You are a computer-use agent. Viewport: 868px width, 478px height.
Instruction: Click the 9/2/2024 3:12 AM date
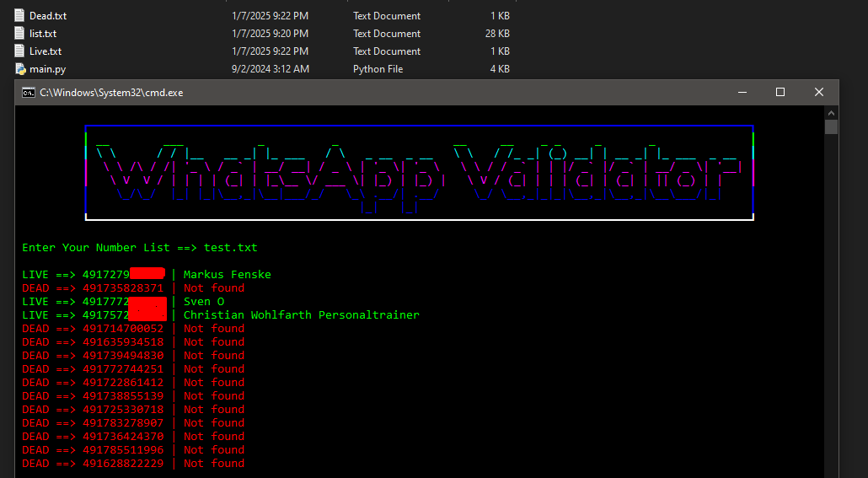[271, 68]
